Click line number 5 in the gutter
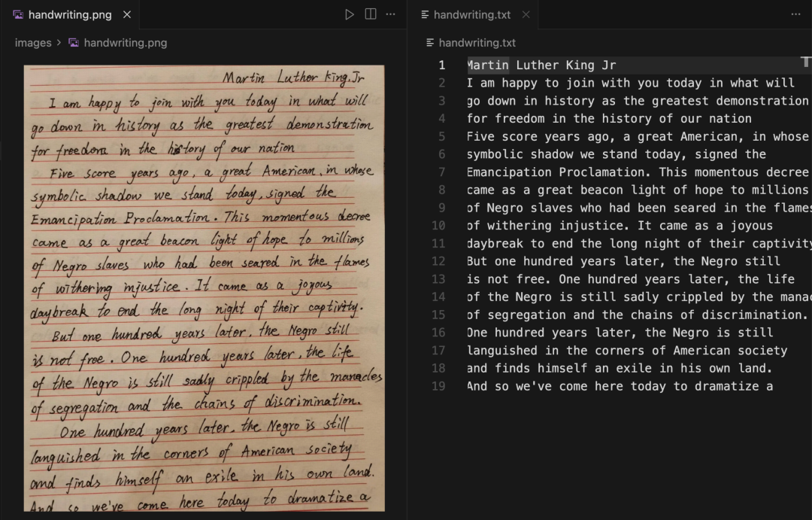812x520 pixels. pos(442,136)
